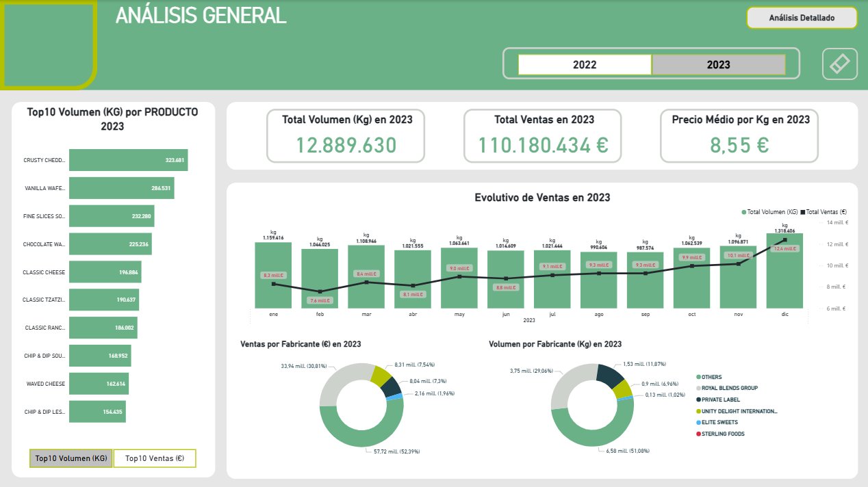Click the CLASSIC CHEESE bar 196.884
868x487 pixels.
pos(105,272)
